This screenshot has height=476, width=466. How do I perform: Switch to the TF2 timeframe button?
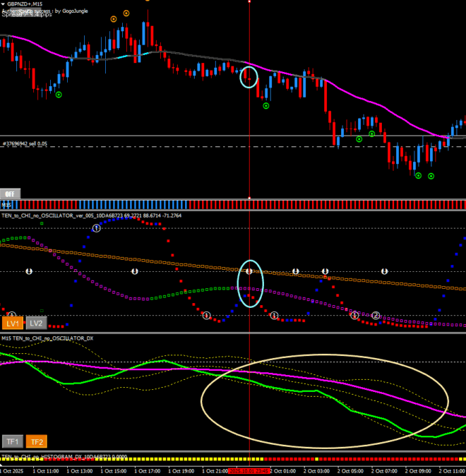pos(36,441)
